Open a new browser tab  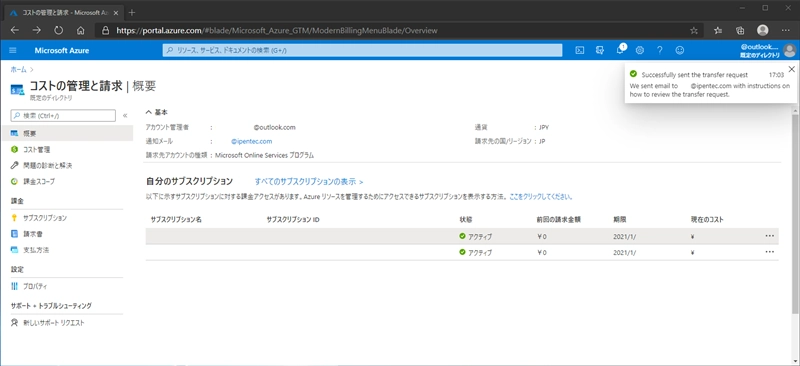click(x=132, y=12)
